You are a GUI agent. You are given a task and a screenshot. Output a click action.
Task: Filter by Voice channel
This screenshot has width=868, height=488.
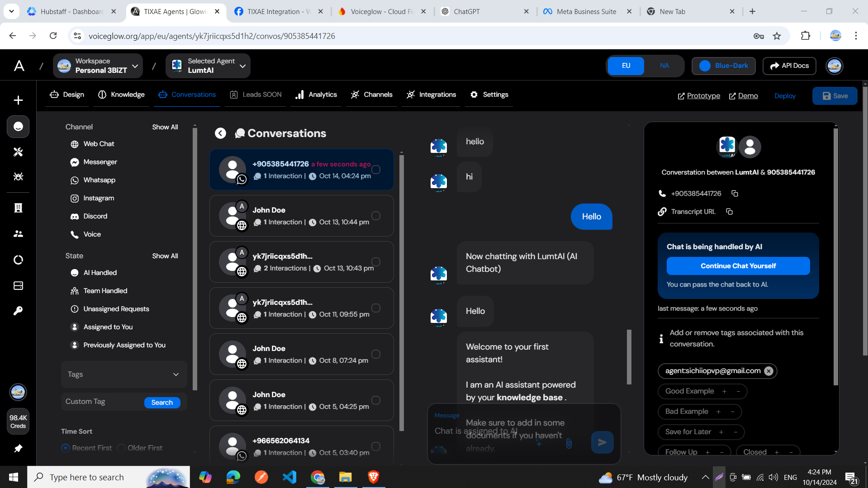coord(85,234)
